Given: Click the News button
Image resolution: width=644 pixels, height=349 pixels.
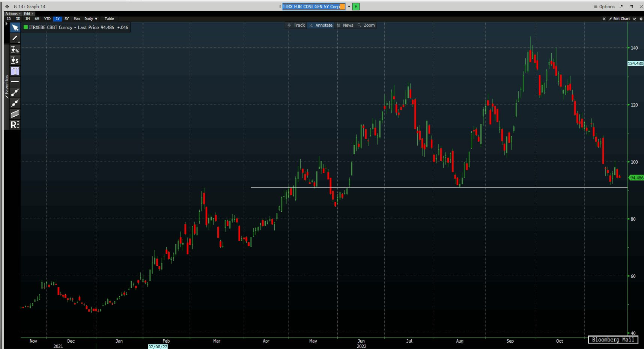Looking at the screenshot, I should [345, 25].
